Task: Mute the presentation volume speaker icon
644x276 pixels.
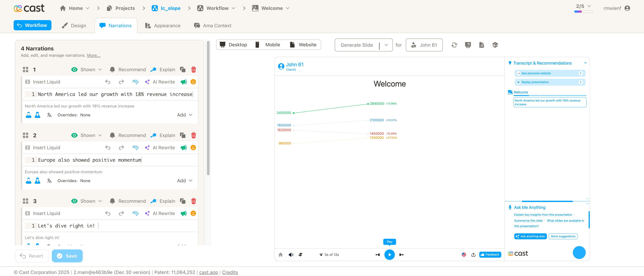Action: [x=291, y=255]
